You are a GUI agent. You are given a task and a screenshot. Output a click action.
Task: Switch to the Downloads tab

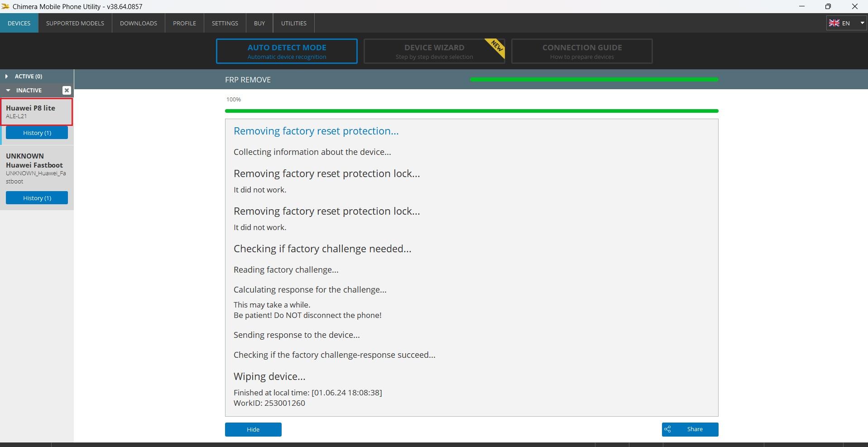point(138,23)
